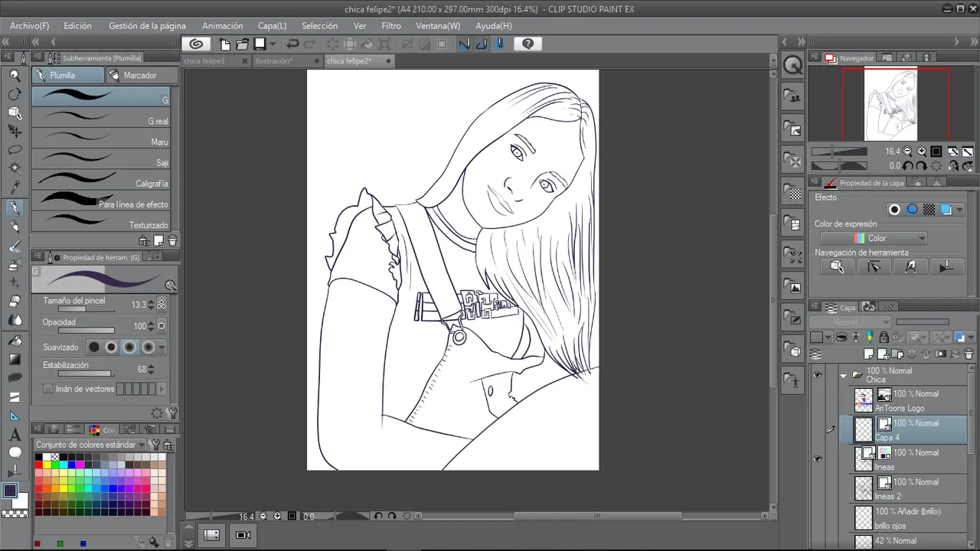
Task: Select the Move layer tool
Action: (15, 132)
